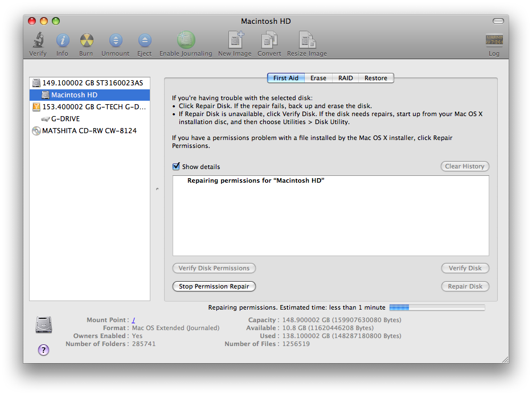
Task: Select the Macintosh HD volume
Action: 89,95
